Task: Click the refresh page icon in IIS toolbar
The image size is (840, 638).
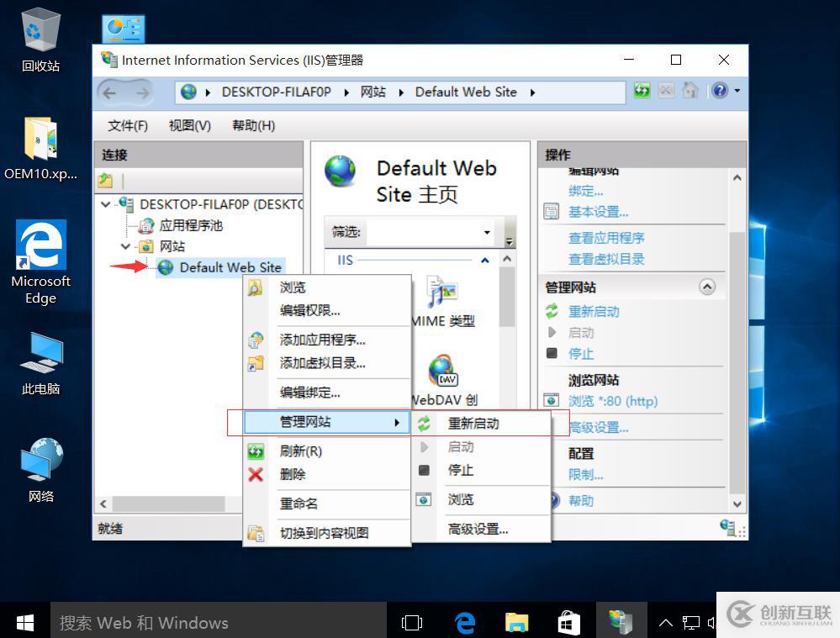Action: [642, 90]
